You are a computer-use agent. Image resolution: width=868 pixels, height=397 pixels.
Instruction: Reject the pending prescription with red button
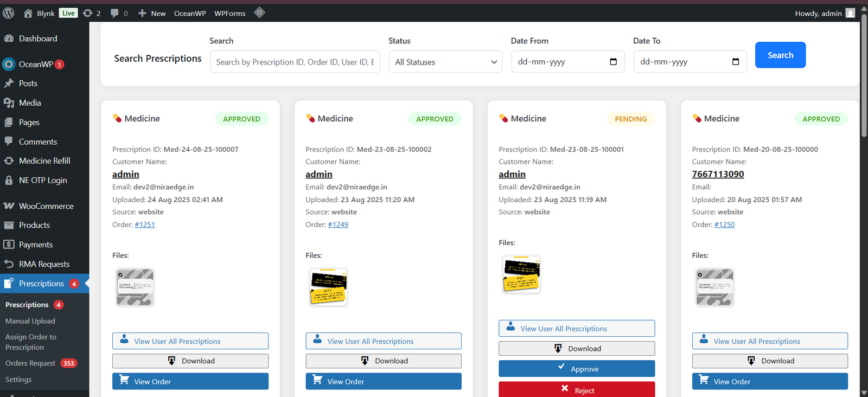tap(577, 390)
